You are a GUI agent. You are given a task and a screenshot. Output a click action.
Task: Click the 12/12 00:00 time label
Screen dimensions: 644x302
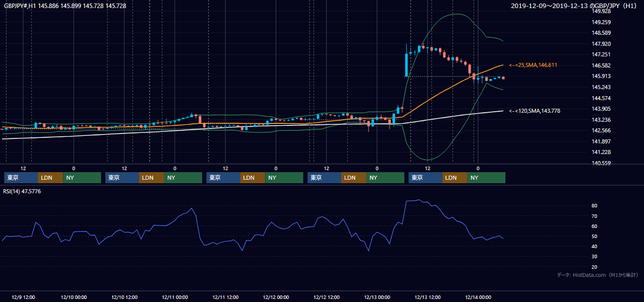tap(276, 297)
